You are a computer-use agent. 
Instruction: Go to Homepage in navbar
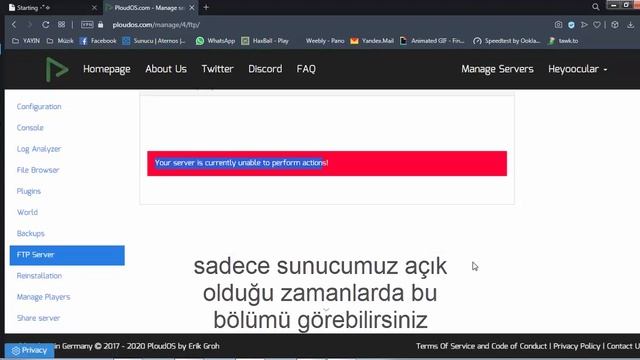pos(107,69)
